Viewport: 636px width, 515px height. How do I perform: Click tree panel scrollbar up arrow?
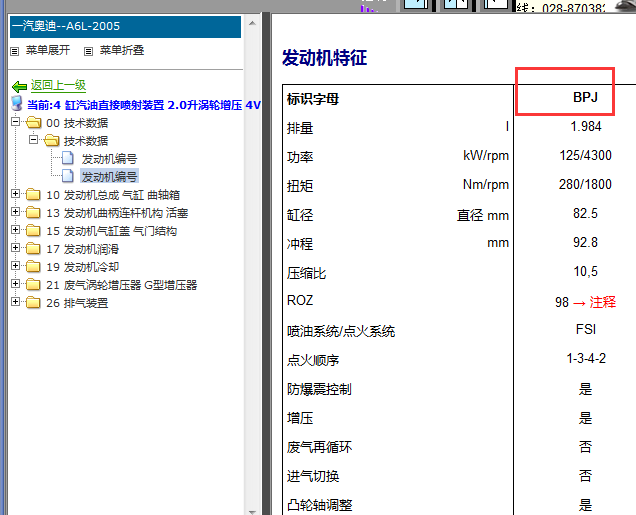click(252, 23)
